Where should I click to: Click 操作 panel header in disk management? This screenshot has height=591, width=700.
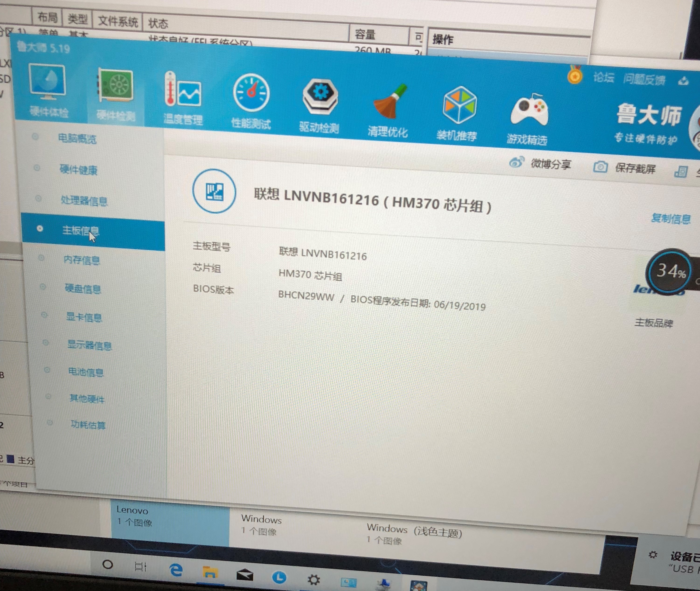coord(443,39)
